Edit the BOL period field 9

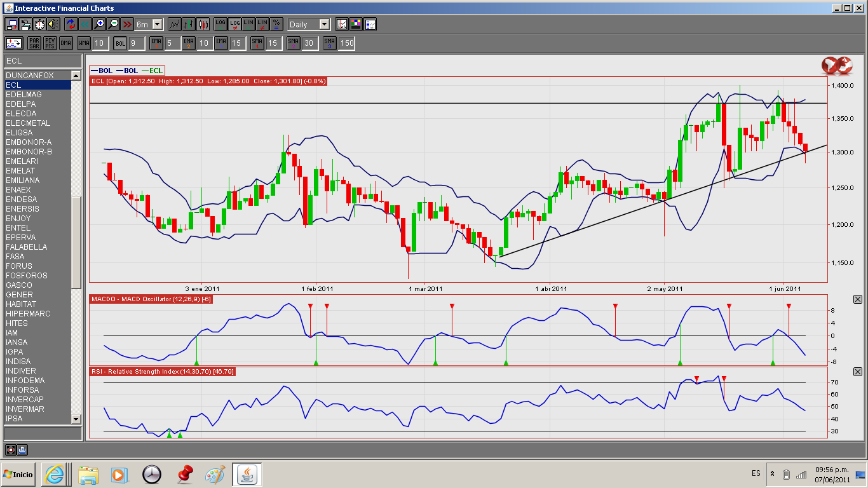tap(135, 43)
